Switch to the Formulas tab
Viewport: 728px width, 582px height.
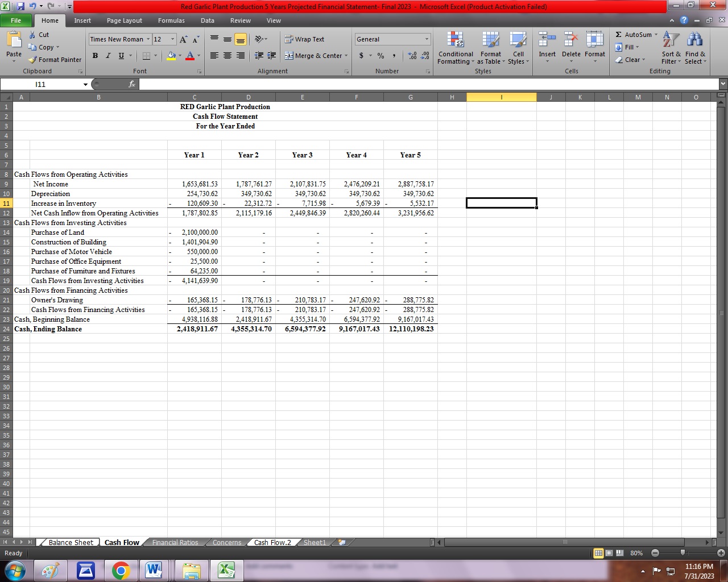pos(171,20)
